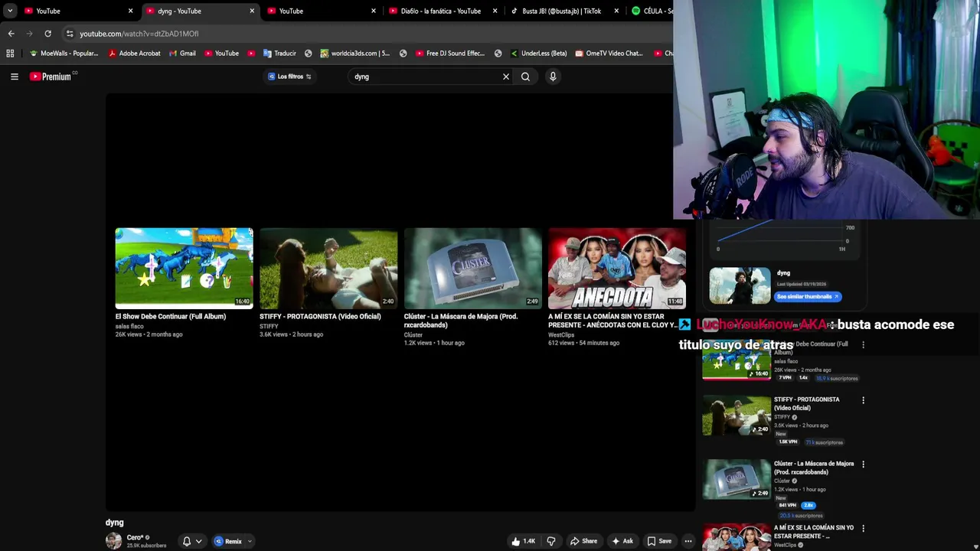Open the Adobe Acrobat bookmark
980x551 pixels.
(134, 54)
